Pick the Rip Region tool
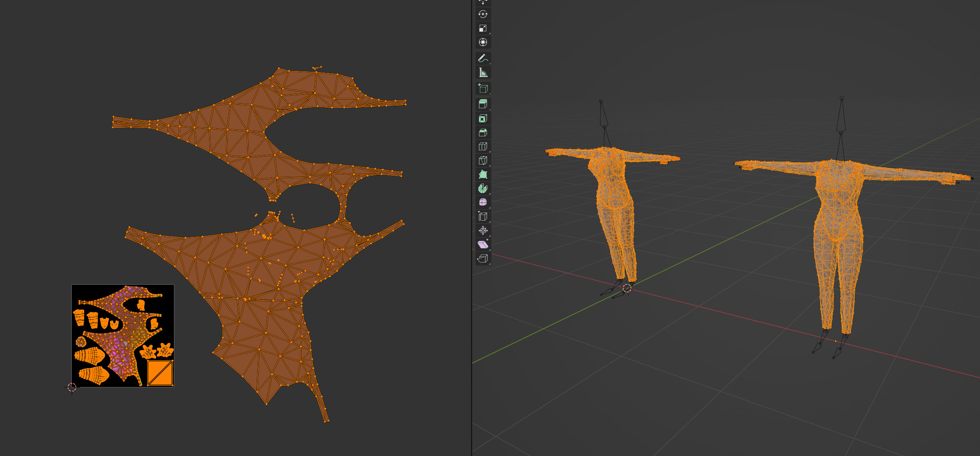This screenshot has width=980, height=456. click(x=483, y=258)
